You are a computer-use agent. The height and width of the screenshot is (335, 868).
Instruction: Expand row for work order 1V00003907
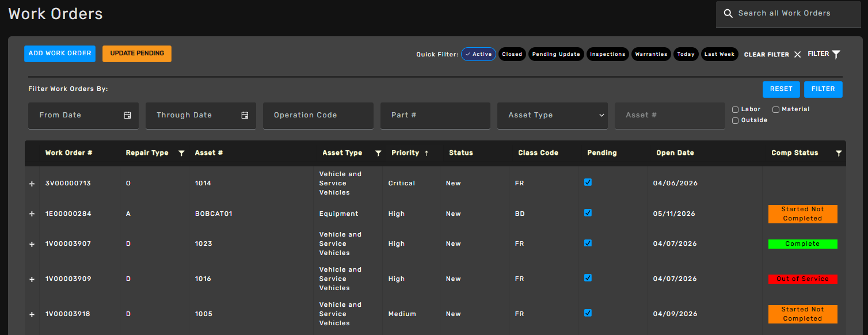pos(32,244)
